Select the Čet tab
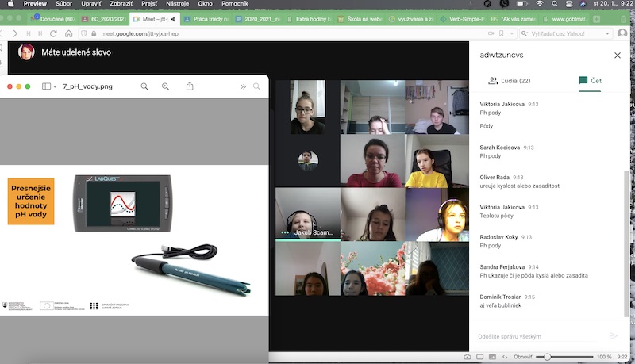Image resolution: width=635 pixels, height=364 pixels. 590,80
